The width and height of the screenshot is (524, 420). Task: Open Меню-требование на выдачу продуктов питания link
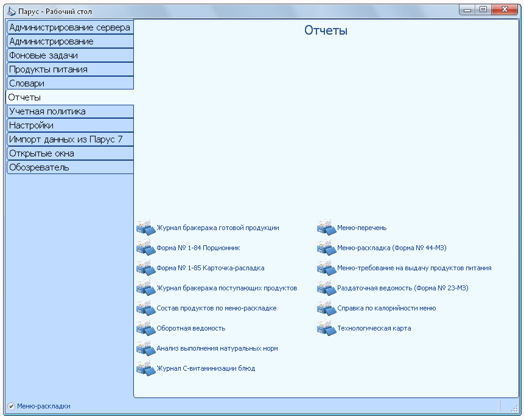pyautogui.click(x=414, y=268)
